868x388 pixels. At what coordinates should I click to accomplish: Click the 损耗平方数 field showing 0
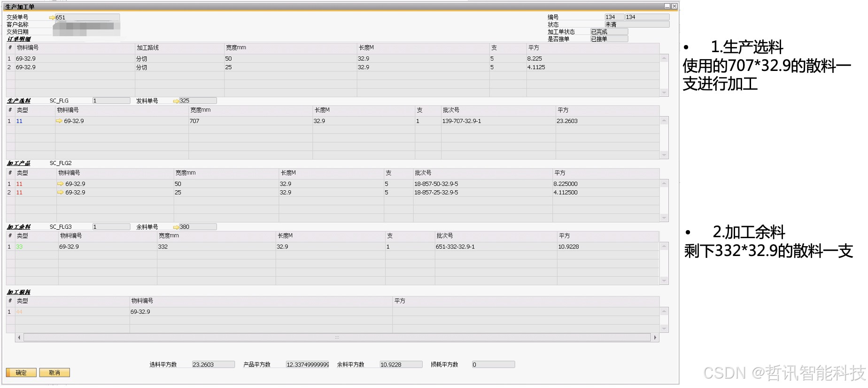pos(493,365)
